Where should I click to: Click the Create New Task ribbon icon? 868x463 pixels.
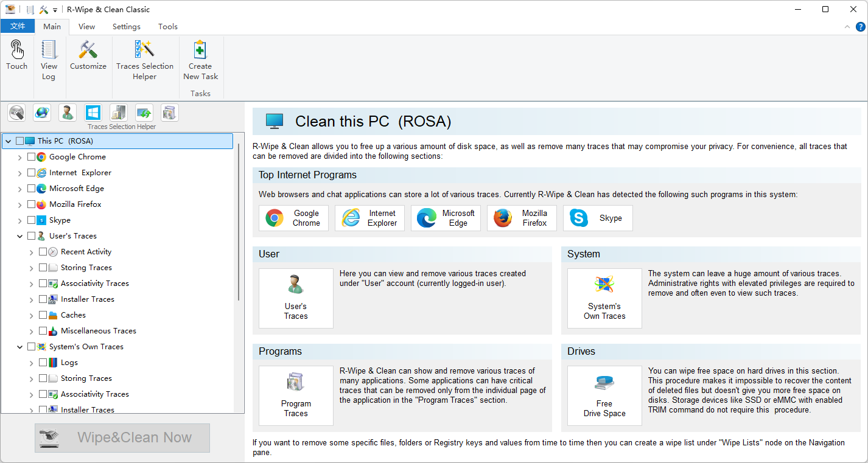[x=200, y=60]
